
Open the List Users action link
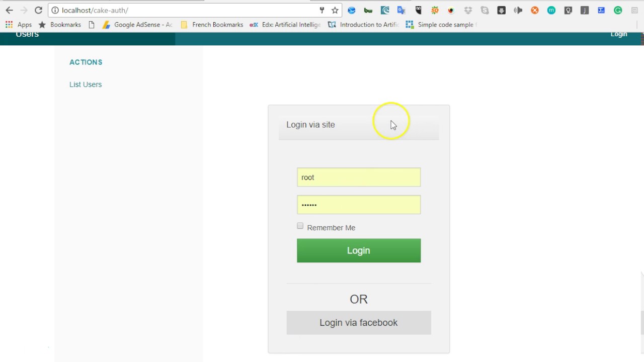[86, 84]
